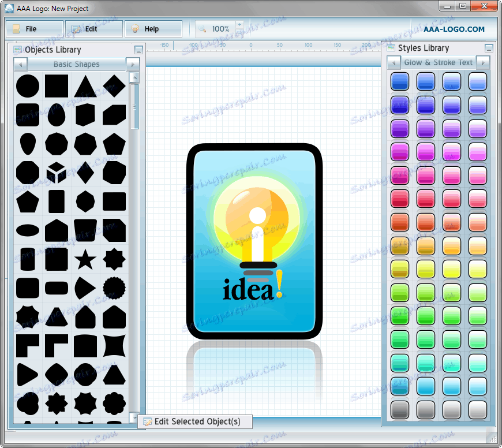Open the Help menu

(153, 29)
